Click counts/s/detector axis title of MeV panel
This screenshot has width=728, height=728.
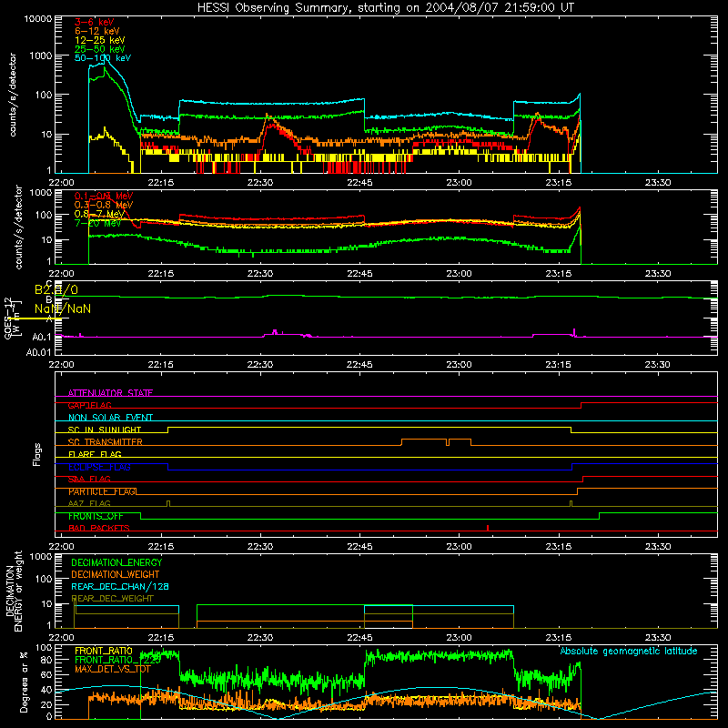point(18,227)
